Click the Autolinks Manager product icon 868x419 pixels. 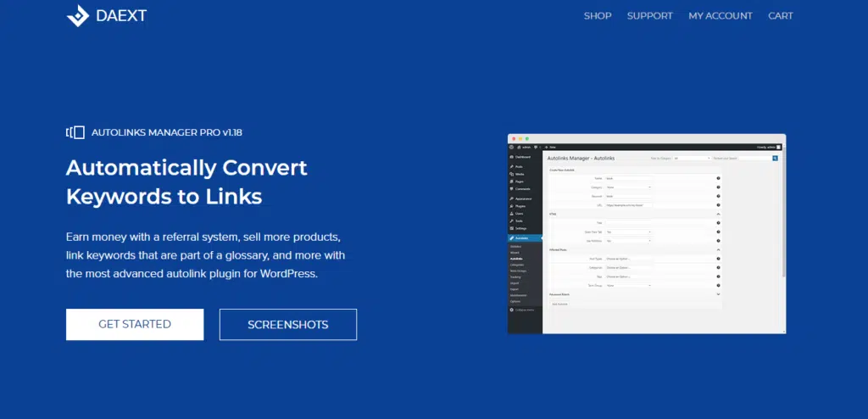click(75, 132)
